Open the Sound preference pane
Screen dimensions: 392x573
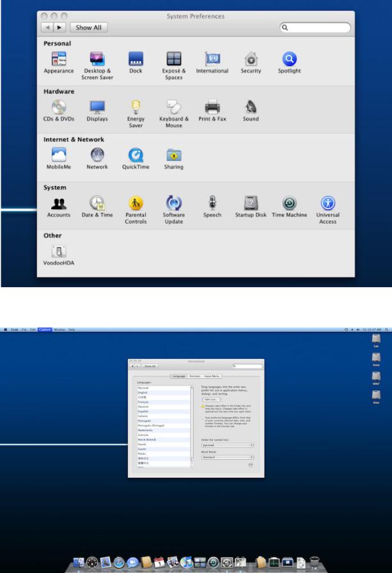251,111
